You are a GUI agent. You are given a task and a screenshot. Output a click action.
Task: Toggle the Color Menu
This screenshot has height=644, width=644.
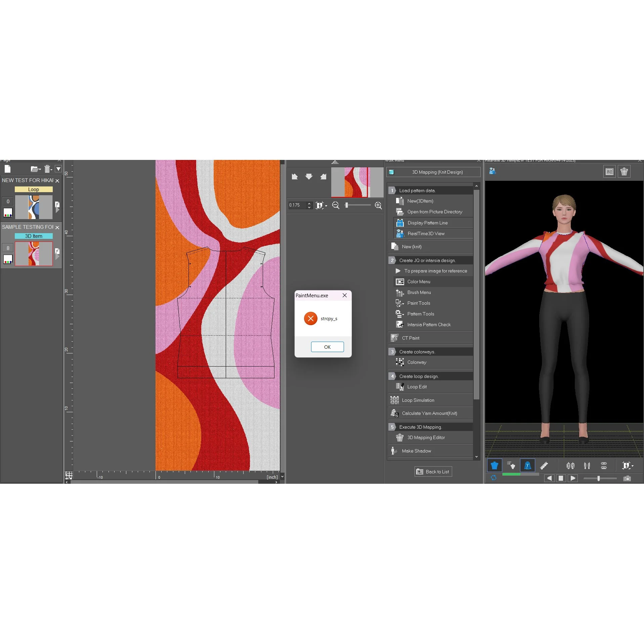tap(433, 282)
